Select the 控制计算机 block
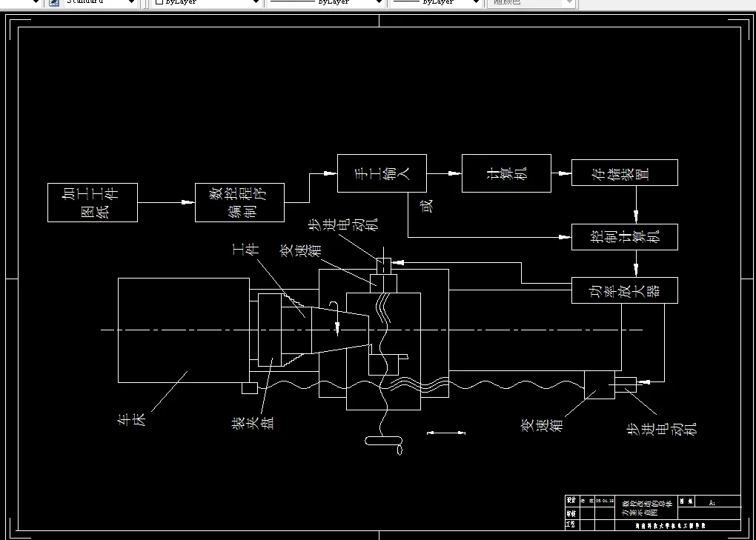756x540 pixels. tap(625, 237)
